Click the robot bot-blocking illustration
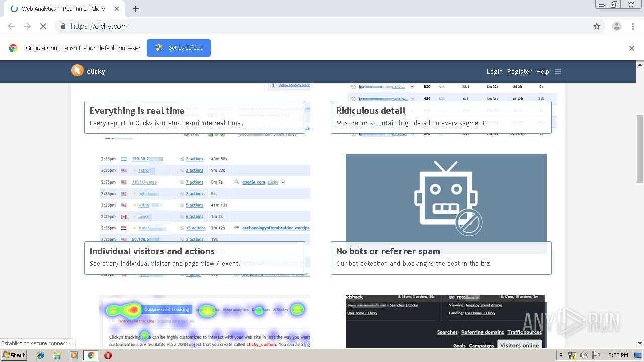This screenshot has width=644, height=362. pyautogui.click(x=446, y=198)
